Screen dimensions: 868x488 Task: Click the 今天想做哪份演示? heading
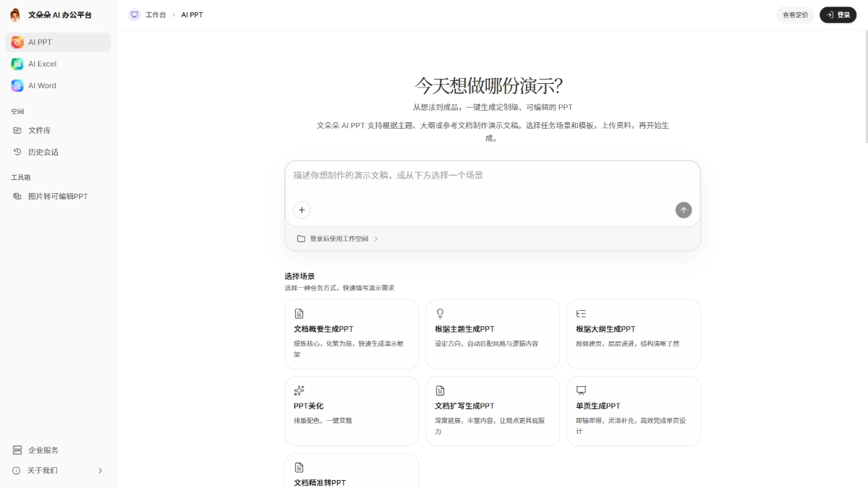click(489, 86)
